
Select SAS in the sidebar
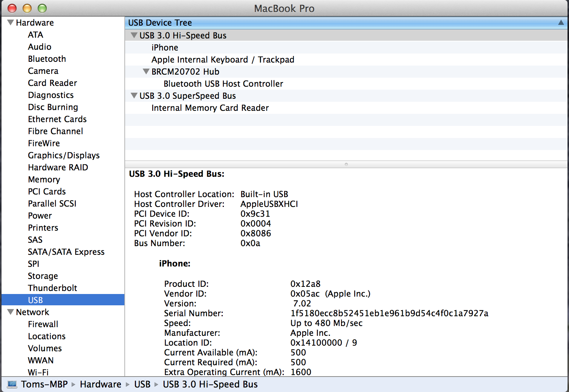(35, 240)
